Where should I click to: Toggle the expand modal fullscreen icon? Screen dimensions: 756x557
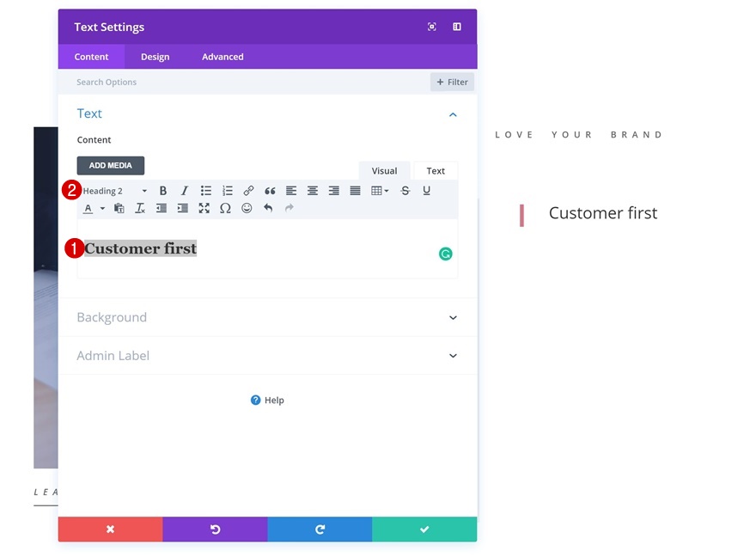click(432, 27)
